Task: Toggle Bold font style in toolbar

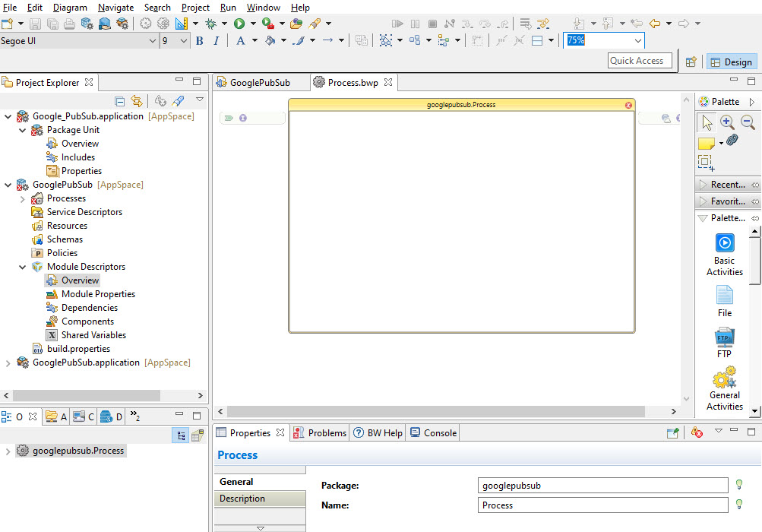Action: pos(200,41)
